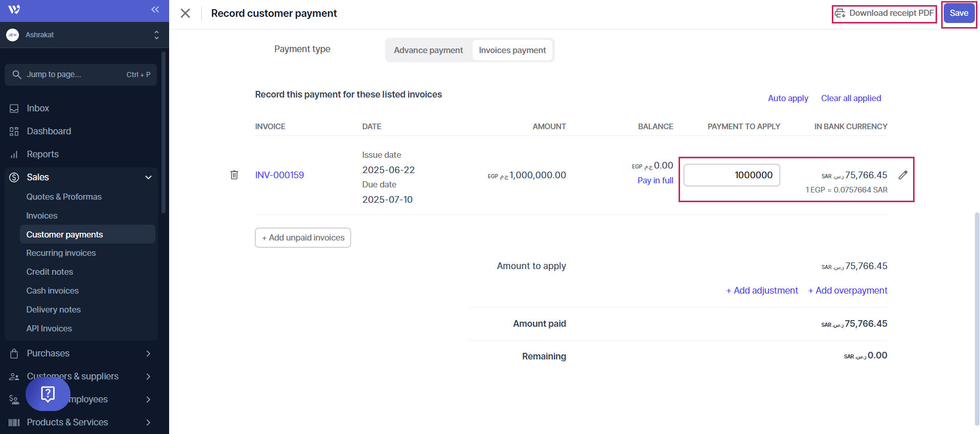Open invoice INV-000159 link
This screenshot has height=434, width=980.
(x=279, y=175)
